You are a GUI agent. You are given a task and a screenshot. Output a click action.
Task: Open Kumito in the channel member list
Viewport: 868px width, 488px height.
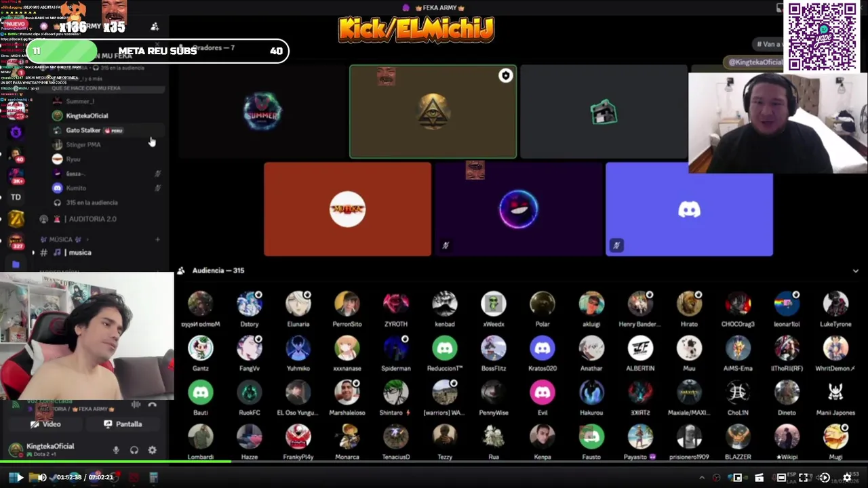tap(76, 188)
